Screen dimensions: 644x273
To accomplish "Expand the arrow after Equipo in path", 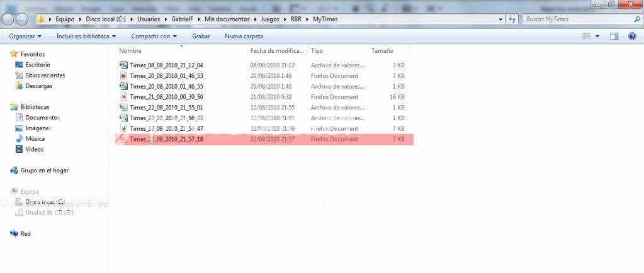I will click(80, 19).
